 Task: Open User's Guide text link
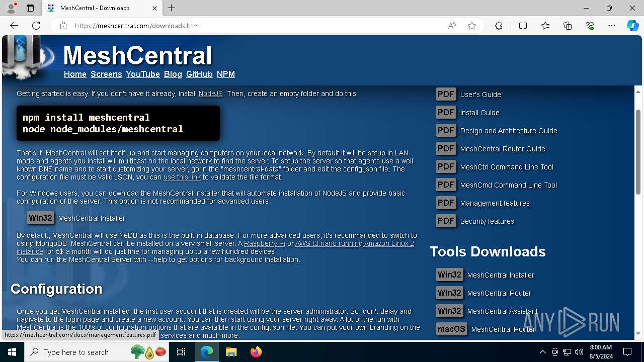tap(480, 95)
